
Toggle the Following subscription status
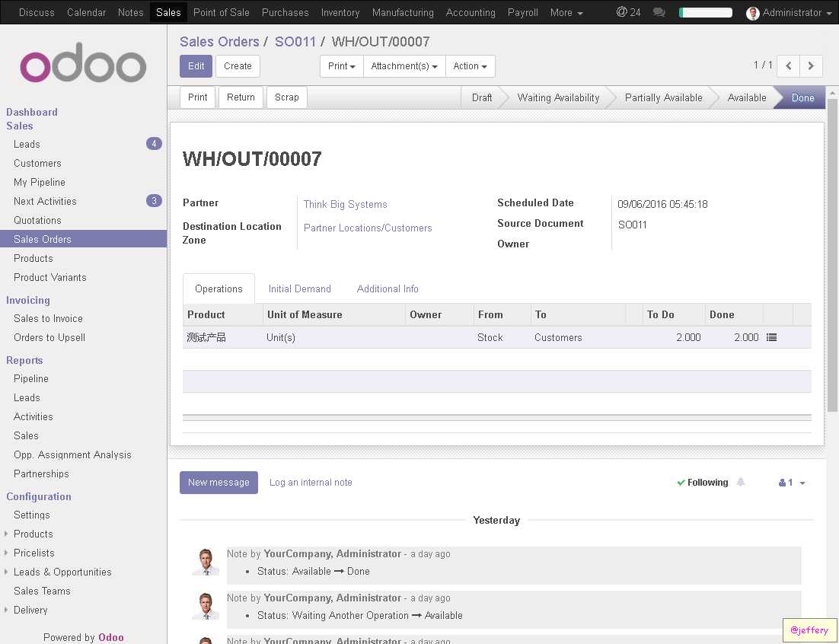[703, 483]
